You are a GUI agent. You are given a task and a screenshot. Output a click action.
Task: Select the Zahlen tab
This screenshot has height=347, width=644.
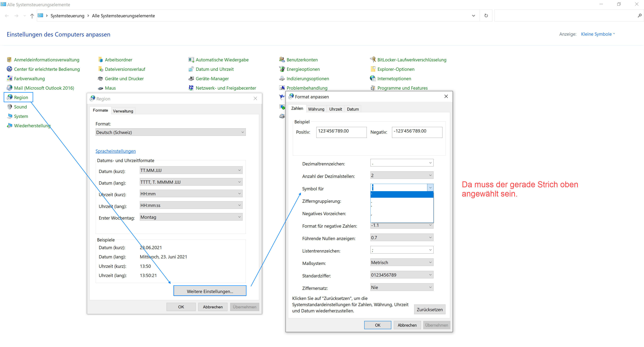[297, 108]
